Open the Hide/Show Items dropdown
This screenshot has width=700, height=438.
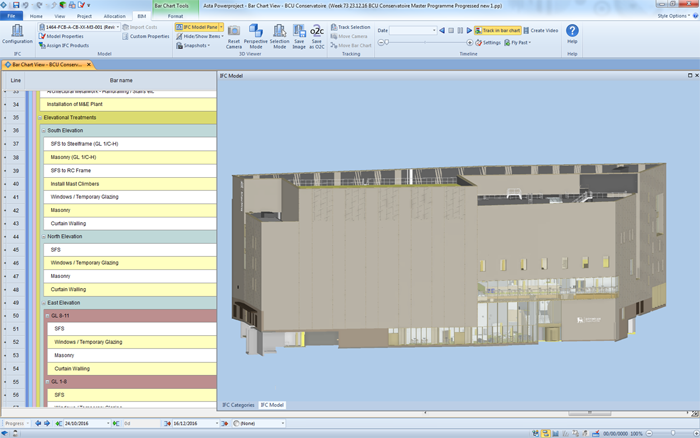[200, 36]
